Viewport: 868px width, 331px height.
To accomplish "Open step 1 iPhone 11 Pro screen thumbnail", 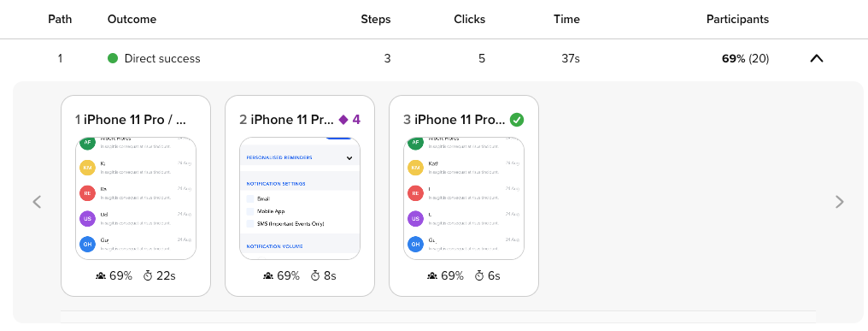I will tap(136, 198).
